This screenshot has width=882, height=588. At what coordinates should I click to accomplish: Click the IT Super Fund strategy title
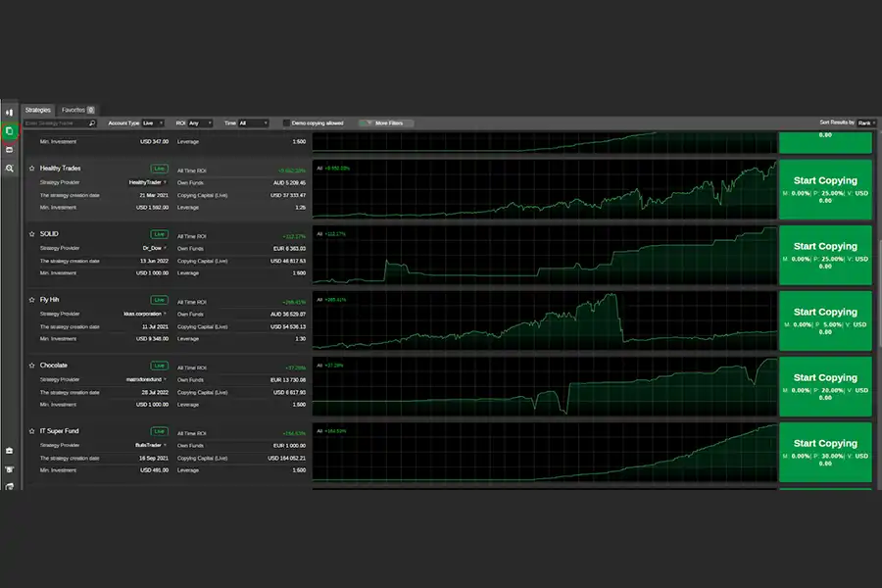point(59,431)
